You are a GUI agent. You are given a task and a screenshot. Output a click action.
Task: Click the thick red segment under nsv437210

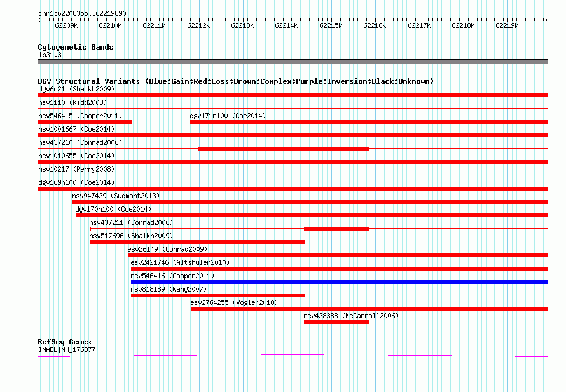[x=284, y=149]
